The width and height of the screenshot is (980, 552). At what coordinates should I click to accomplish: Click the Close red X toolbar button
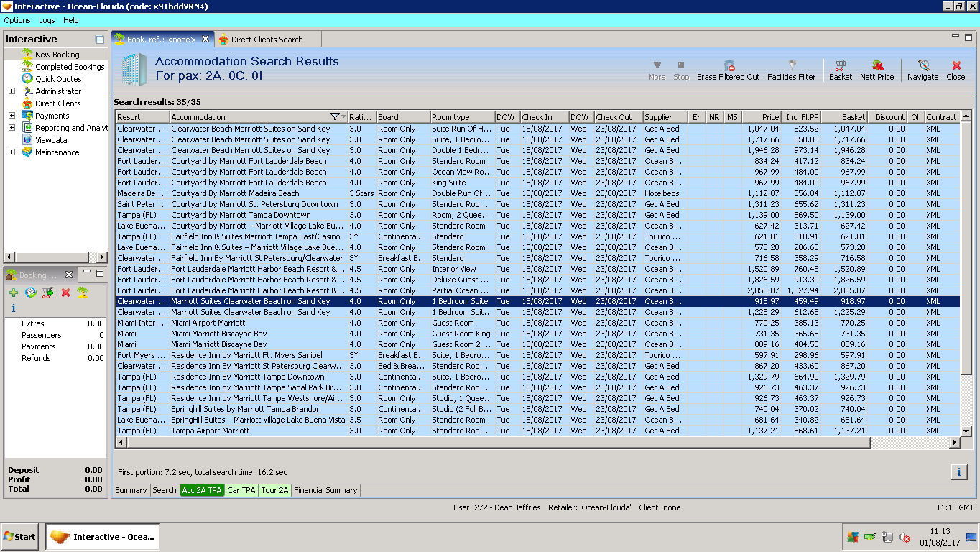956,70
